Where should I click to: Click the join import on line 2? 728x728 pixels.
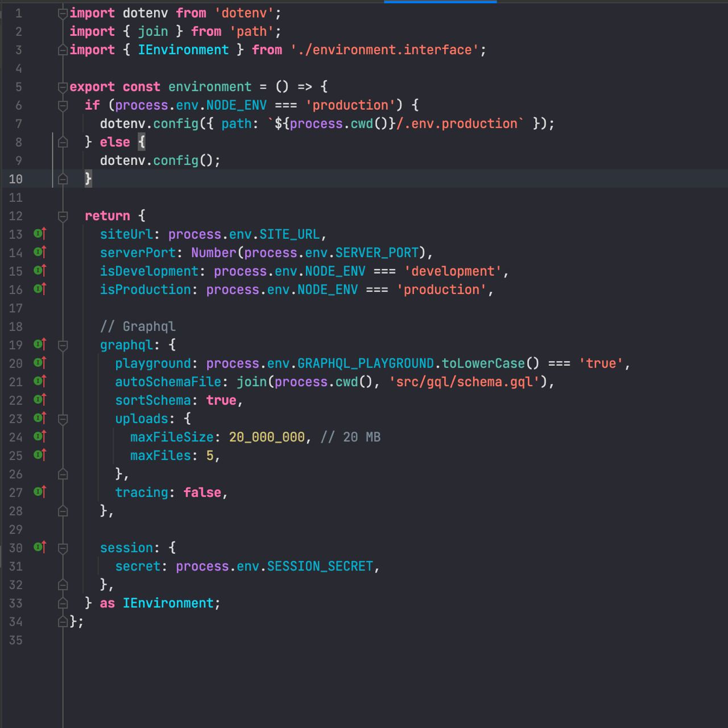[153, 32]
